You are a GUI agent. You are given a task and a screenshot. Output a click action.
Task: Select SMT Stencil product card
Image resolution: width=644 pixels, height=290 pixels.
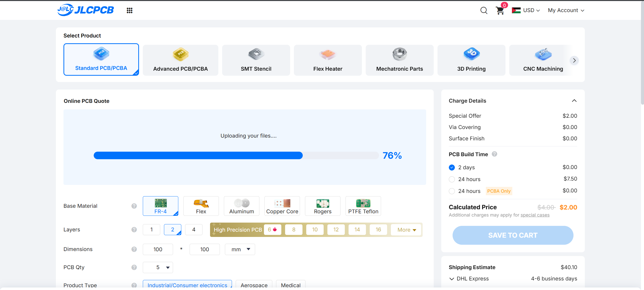pos(256,60)
